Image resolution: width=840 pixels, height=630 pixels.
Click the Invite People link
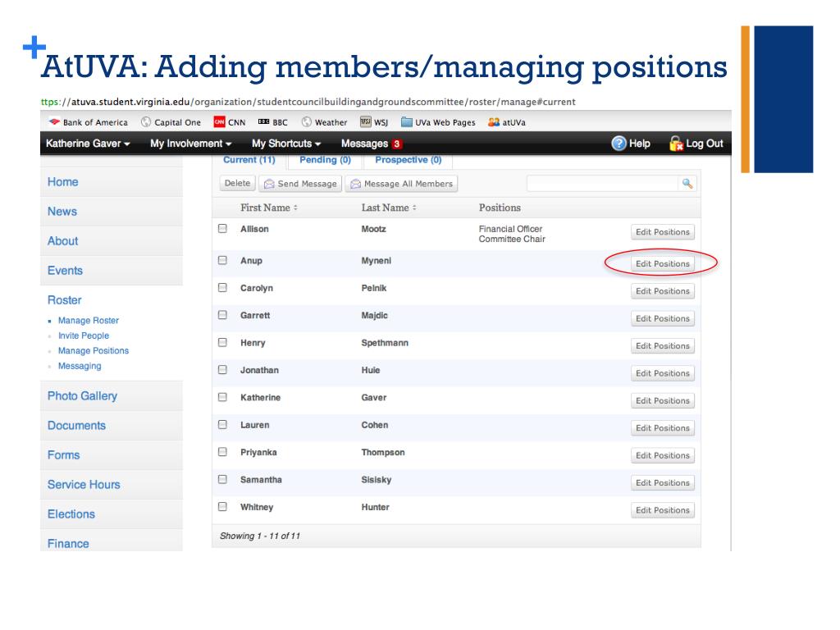click(x=84, y=336)
